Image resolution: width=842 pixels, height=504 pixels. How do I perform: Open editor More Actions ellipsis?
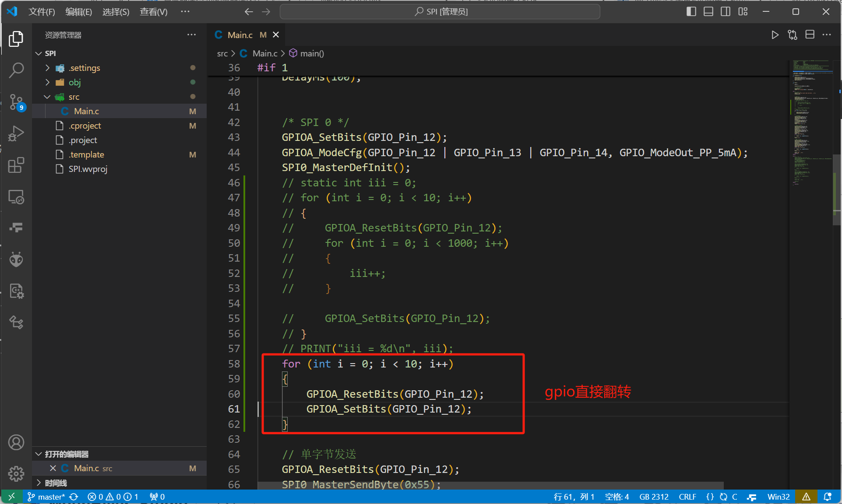827,35
